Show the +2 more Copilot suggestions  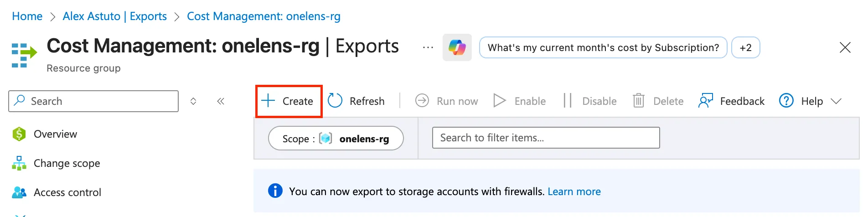(745, 47)
